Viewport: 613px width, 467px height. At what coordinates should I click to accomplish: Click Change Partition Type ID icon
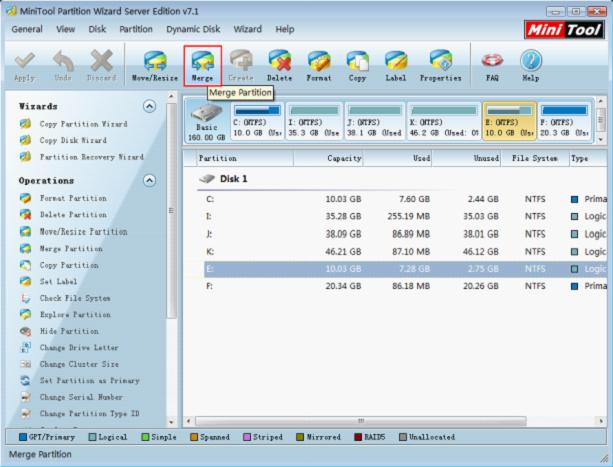pos(25,413)
